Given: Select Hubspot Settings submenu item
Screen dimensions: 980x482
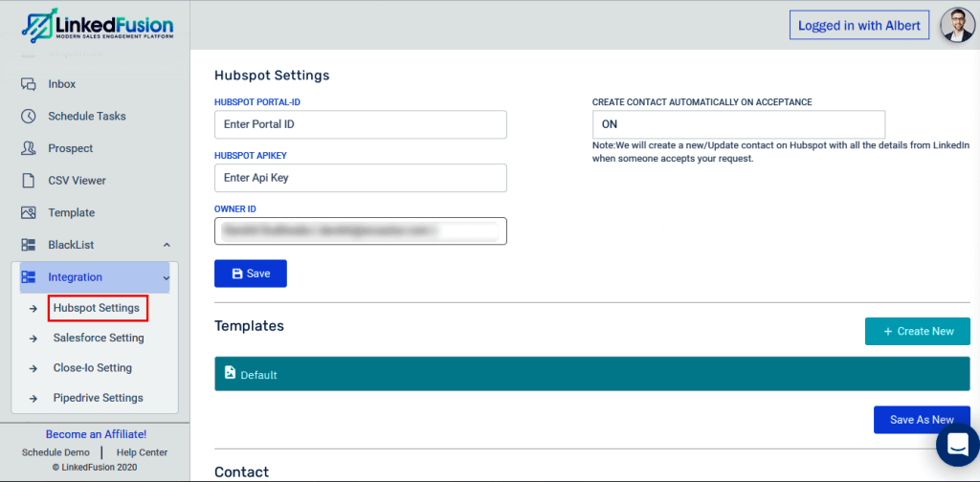Looking at the screenshot, I should click(97, 309).
